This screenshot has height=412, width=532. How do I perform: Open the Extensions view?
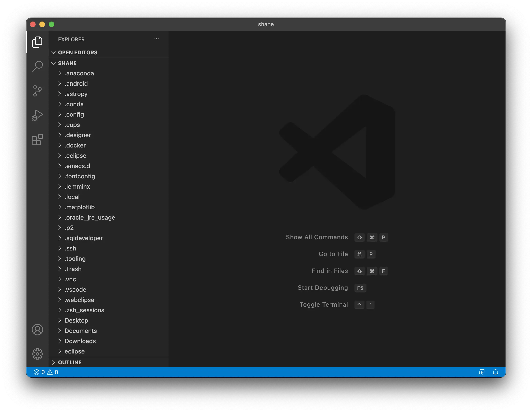pos(37,140)
